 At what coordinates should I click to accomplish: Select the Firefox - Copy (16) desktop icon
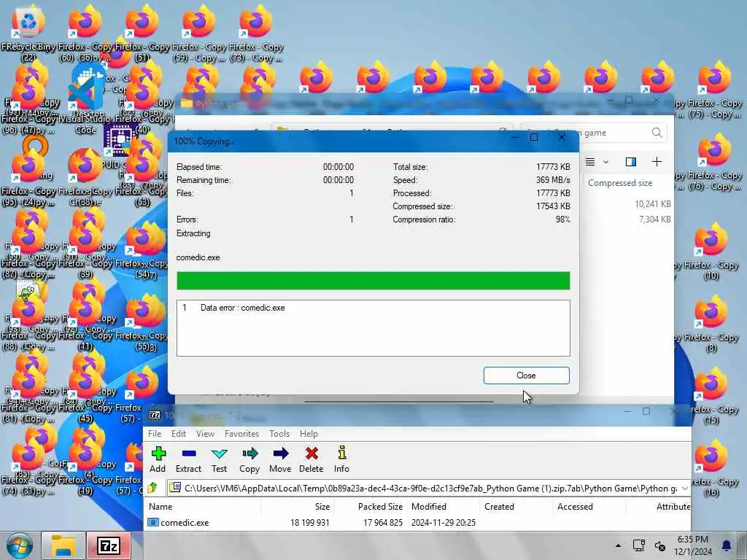(x=711, y=469)
